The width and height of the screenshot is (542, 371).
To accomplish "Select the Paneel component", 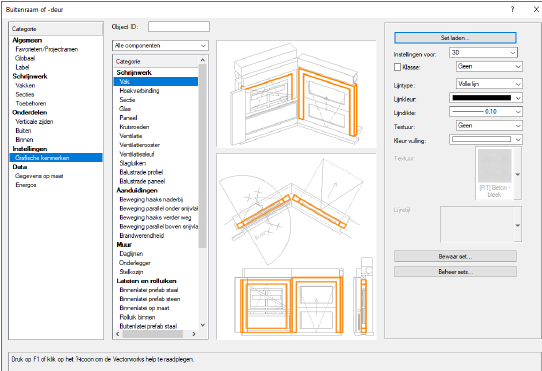I will [x=128, y=118].
